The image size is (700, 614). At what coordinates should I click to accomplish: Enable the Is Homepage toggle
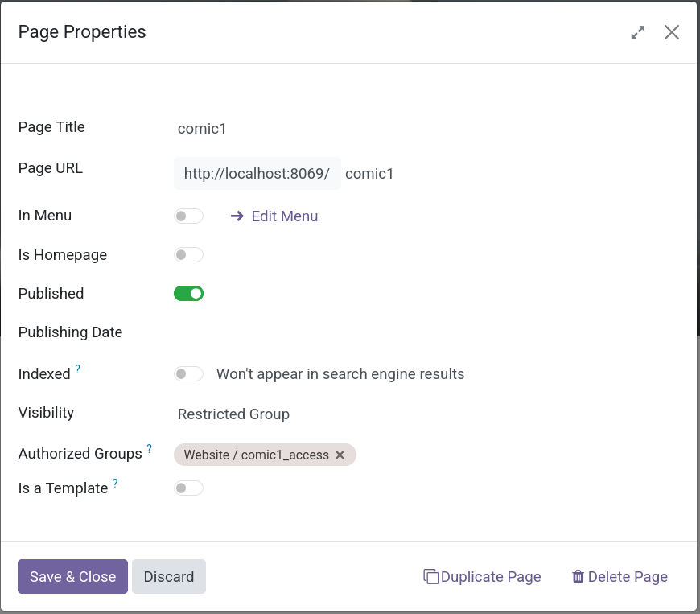coord(188,254)
